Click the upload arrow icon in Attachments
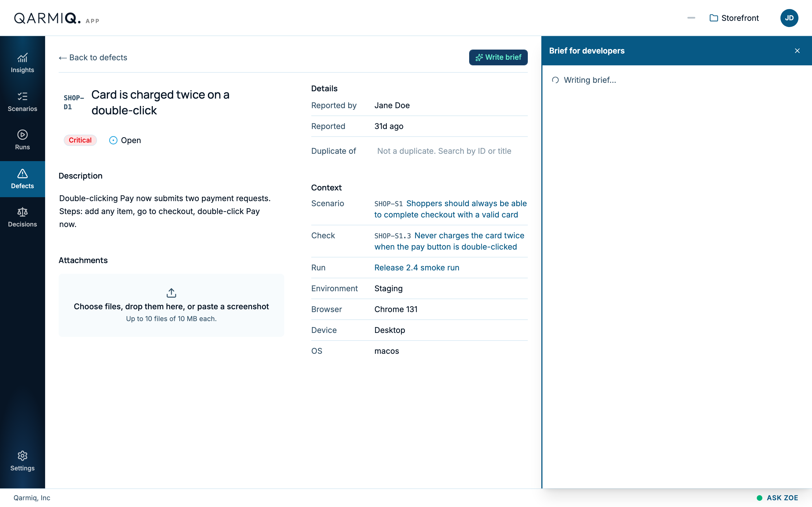 coord(171,293)
